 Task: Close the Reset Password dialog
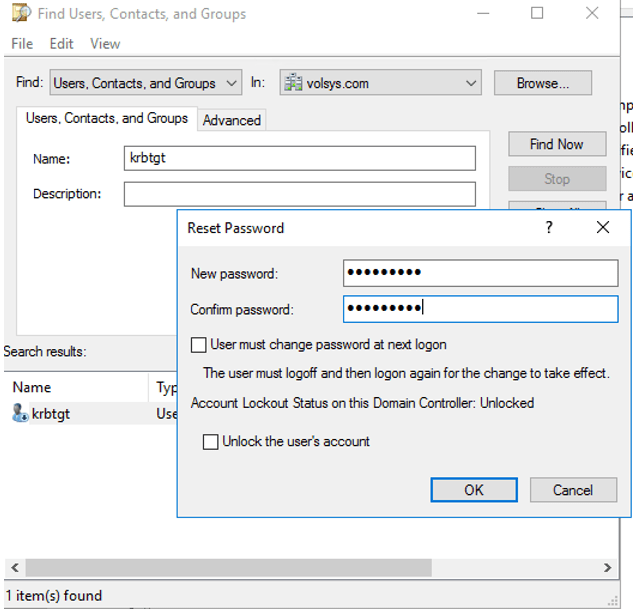602,228
